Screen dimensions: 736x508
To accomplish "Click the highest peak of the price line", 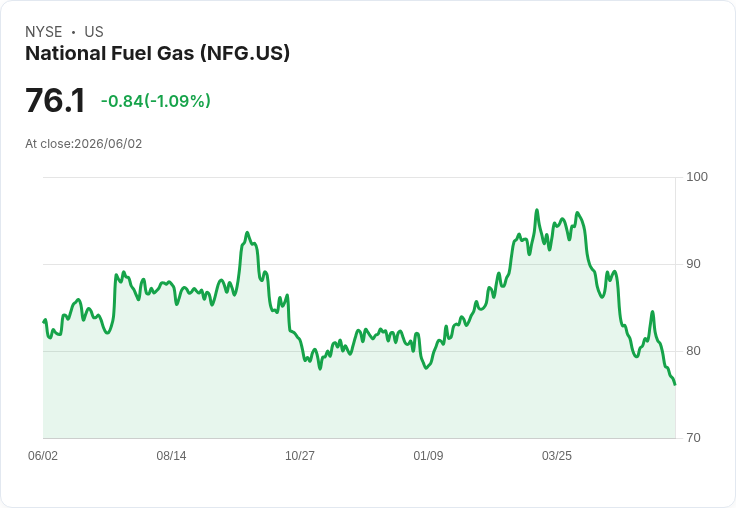I will [537, 210].
